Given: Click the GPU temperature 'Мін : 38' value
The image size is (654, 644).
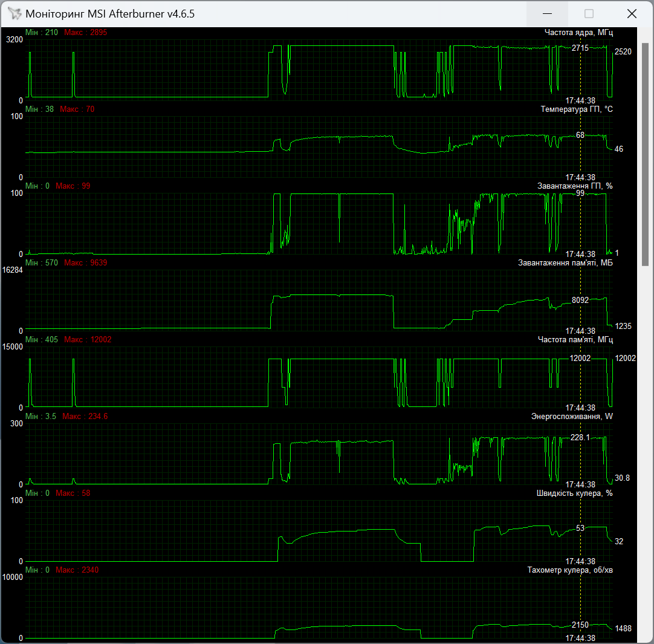Looking at the screenshot, I should [39, 109].
